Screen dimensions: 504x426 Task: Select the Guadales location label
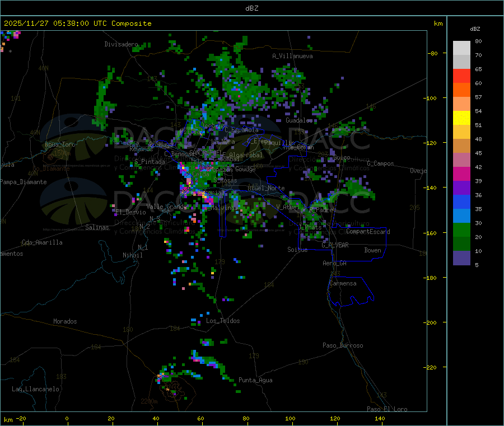pos(299,120)
